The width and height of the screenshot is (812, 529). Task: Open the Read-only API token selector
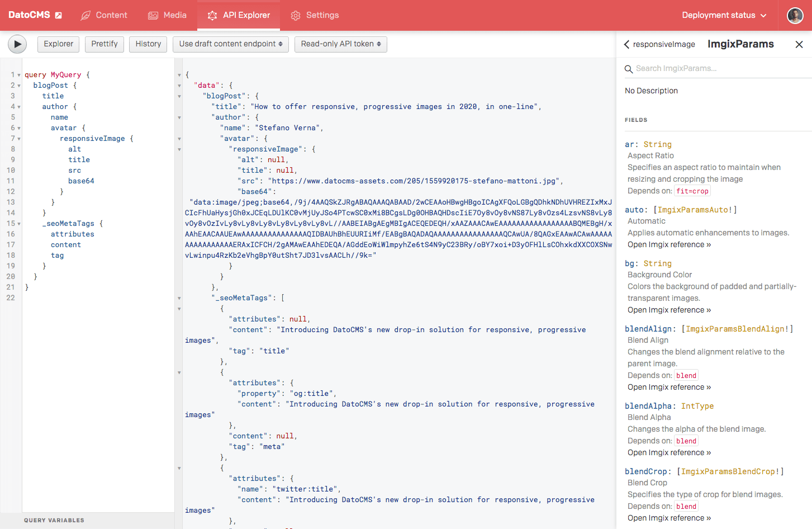[x=340, y=44]
